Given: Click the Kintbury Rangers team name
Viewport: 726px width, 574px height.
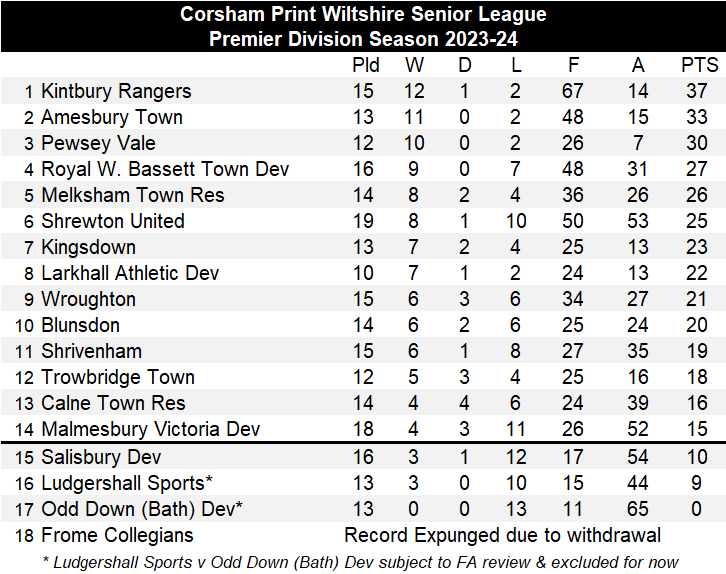Looking at the screenshot, I should coord(116,91).
